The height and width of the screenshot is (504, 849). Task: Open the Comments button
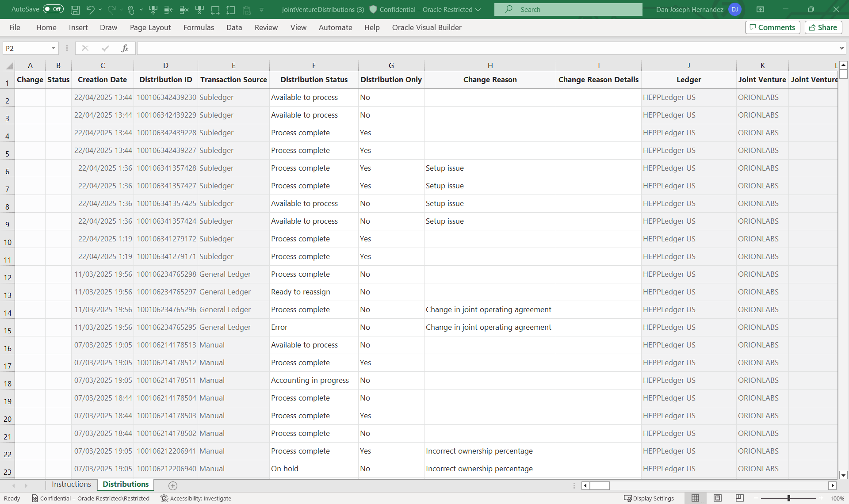coord(772,27)
